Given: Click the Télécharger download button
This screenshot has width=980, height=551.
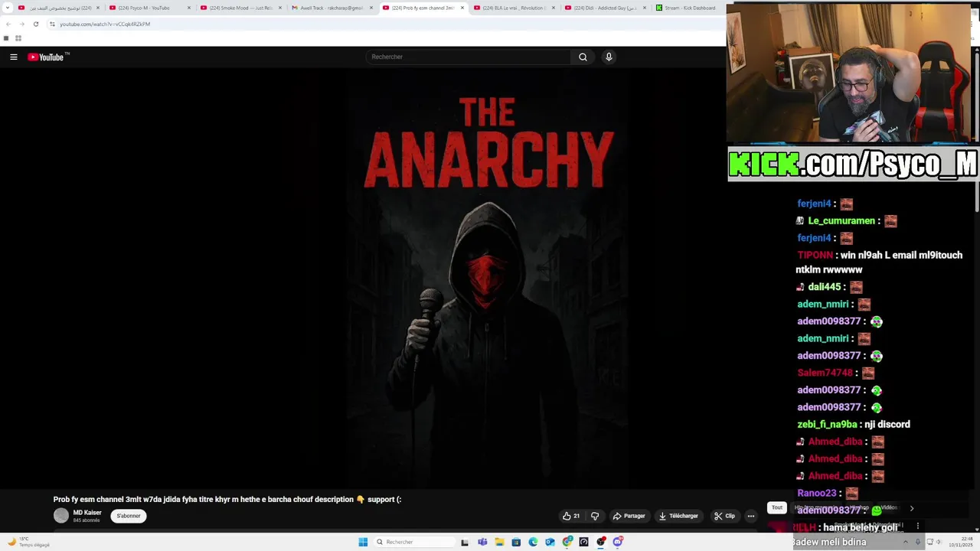Looking at the screenshot, I should (679, 516).
